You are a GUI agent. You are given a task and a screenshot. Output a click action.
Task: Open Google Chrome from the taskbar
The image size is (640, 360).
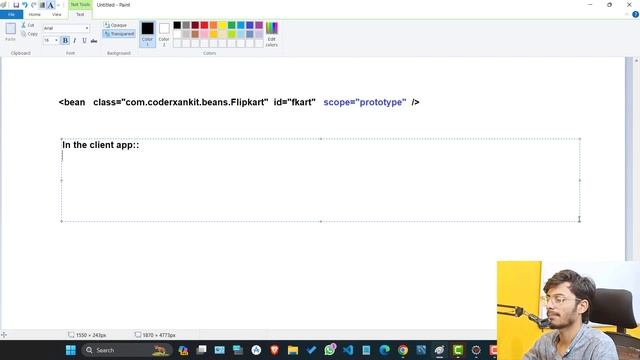click(x=403, y=350)
